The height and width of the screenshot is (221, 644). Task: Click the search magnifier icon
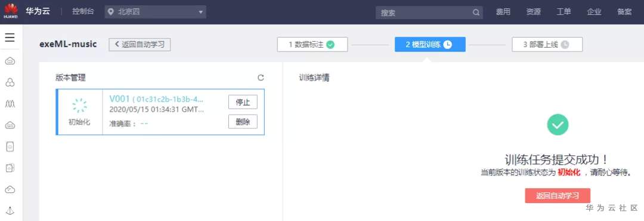(476, 13)
